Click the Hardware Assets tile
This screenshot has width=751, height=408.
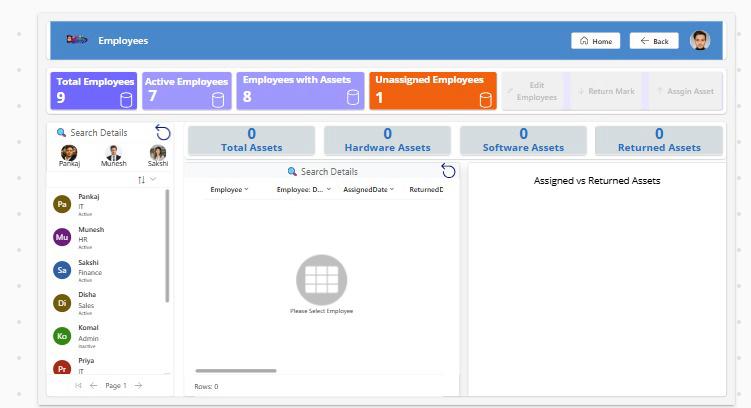coord(387,141)
